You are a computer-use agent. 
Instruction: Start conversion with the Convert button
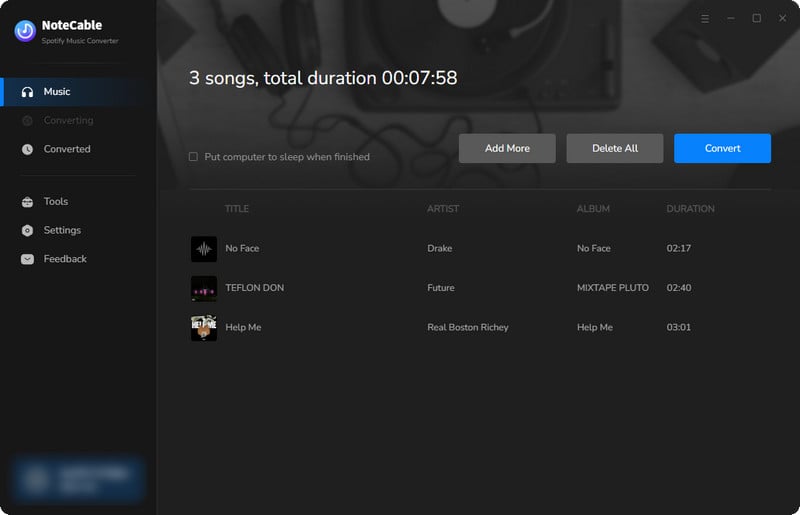click(x=722, y=149)
